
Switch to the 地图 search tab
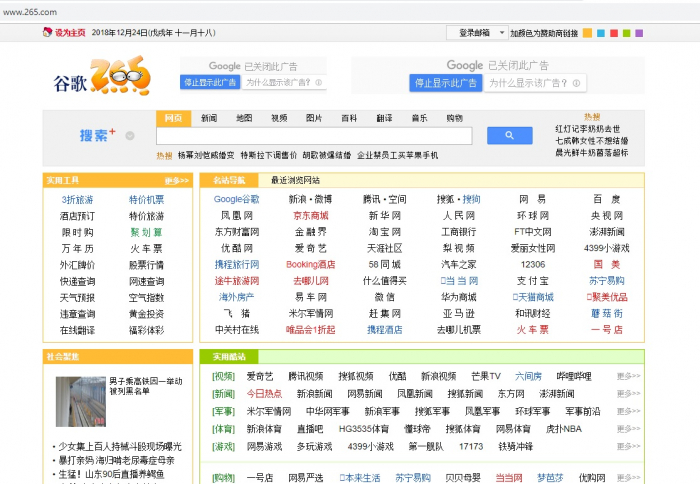coord(244,118)
